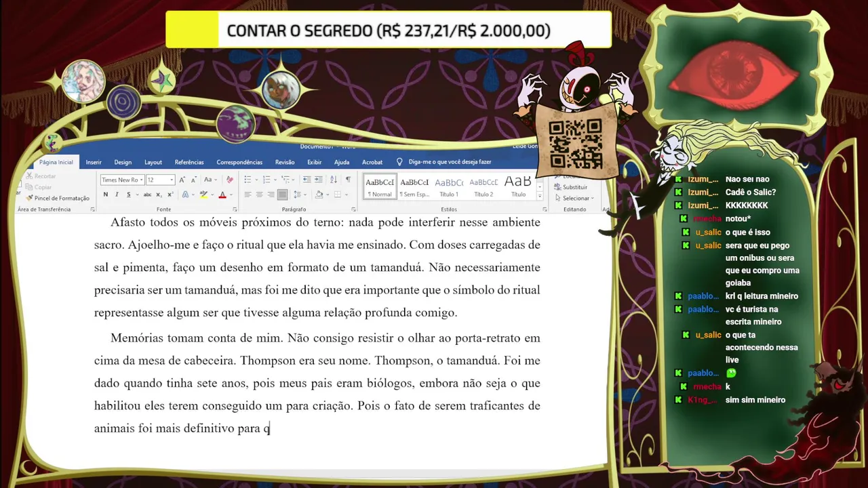Click the Multilevel List icon
Image resolution: width=868 pixels, height=488 pixels.
[x=285, y=180]
